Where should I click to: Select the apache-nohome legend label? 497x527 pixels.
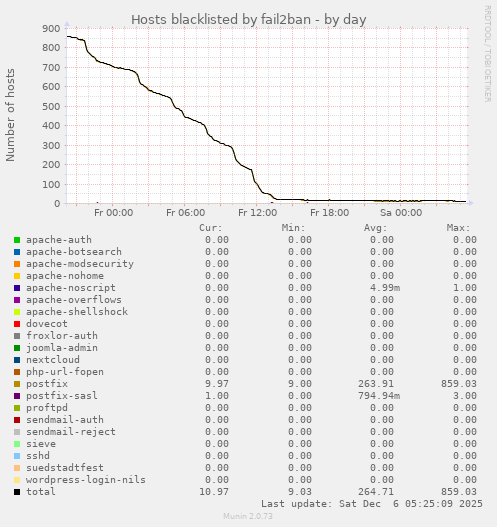click(x=65, y=276)
